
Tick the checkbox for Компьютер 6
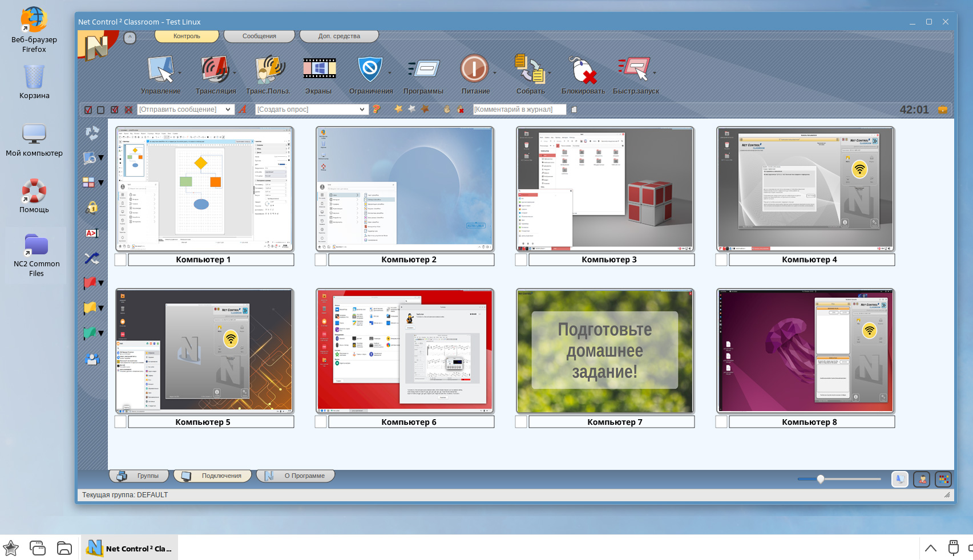(x=321, y=422)
